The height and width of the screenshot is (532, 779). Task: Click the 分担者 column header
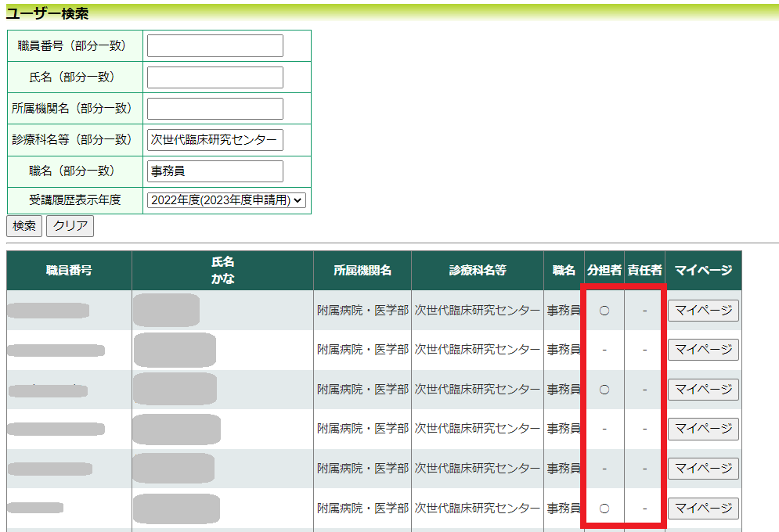tap(604, 270)
